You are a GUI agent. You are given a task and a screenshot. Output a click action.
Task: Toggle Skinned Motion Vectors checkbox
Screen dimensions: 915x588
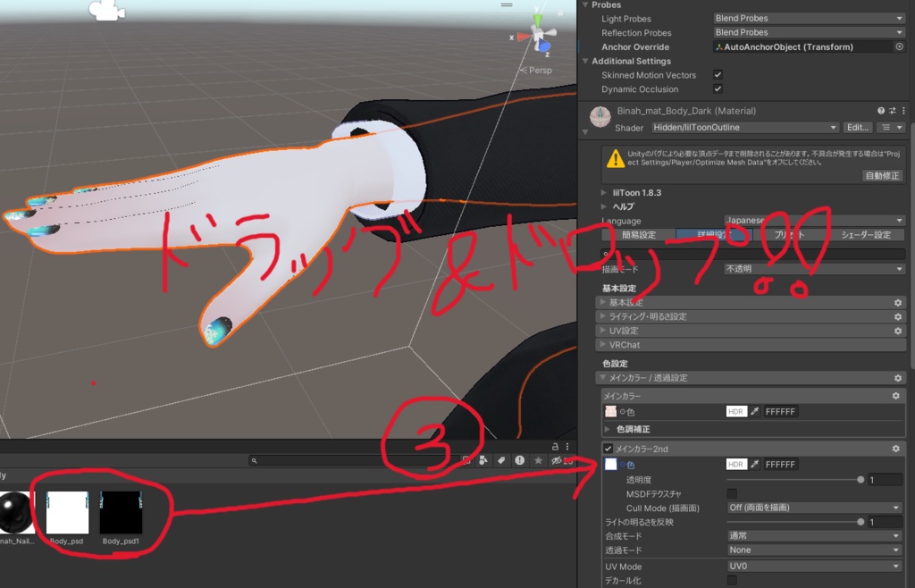click(718, 75)
